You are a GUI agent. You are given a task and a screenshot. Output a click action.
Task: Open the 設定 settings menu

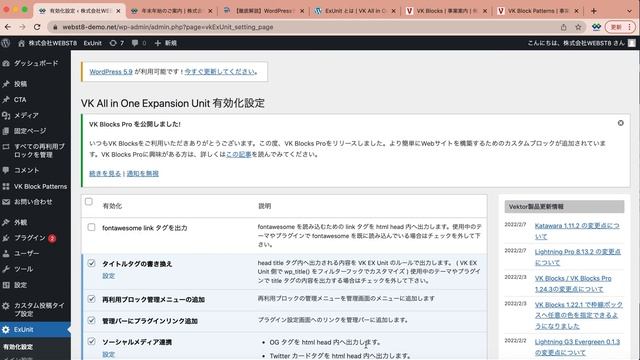[x=20, y=285]
